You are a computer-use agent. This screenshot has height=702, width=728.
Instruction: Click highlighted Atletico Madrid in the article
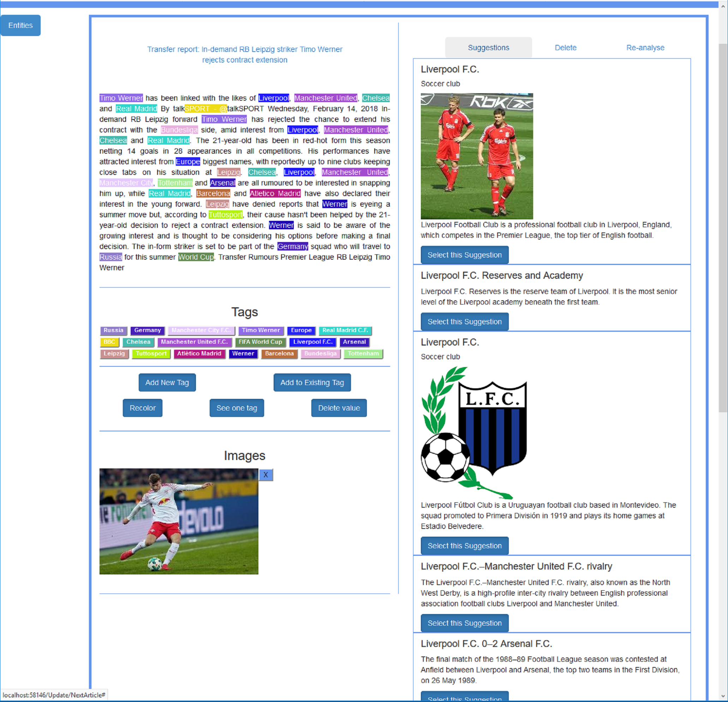pyautogui.click(x=275, y=193)
